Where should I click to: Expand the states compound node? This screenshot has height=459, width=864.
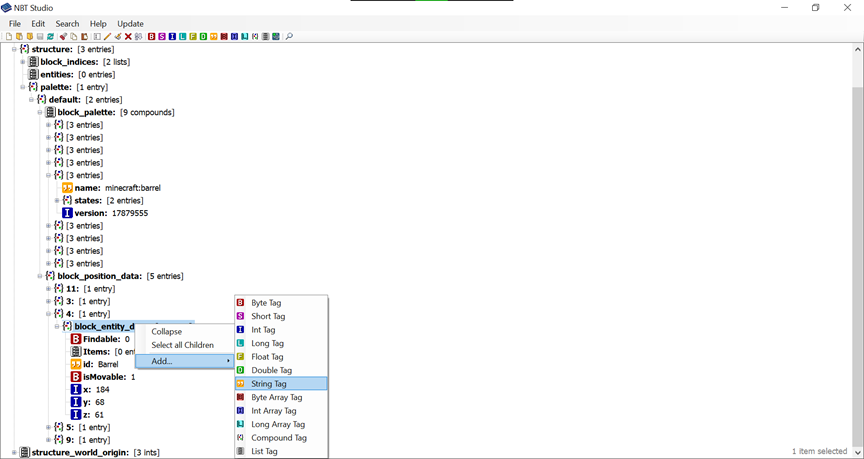coord(57,200)
